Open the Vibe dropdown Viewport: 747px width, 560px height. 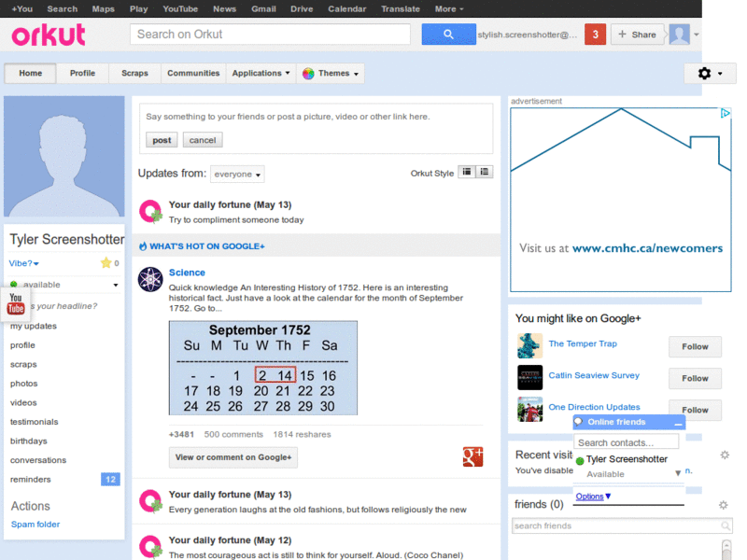tap(24, 263)
